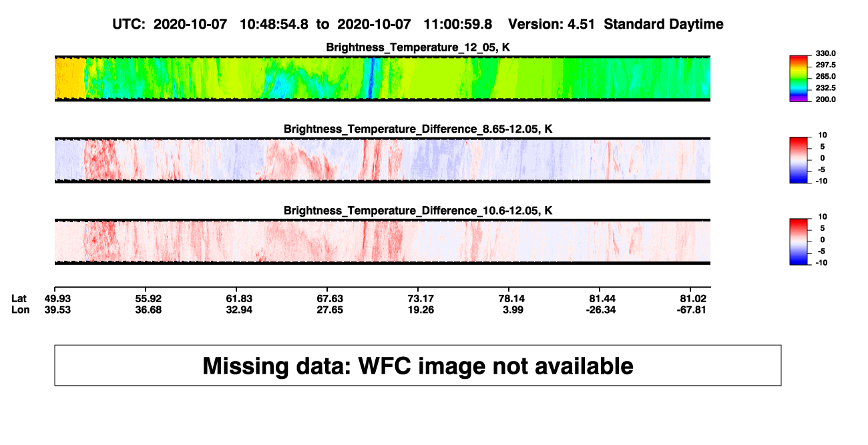Click the '297.5' colorbar label
This screenshot has width=868, height=445.
pos(827,65)
